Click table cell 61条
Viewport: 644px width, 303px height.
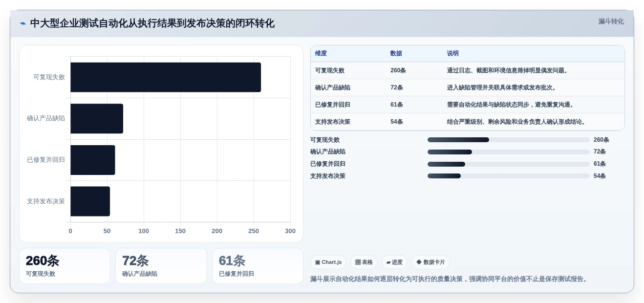point(397,105)
